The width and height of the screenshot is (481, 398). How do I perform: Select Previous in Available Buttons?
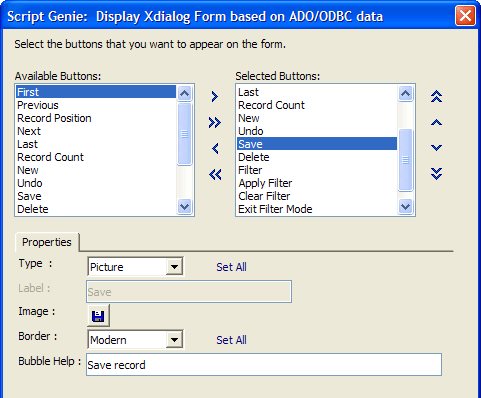[x=96, y=105]
